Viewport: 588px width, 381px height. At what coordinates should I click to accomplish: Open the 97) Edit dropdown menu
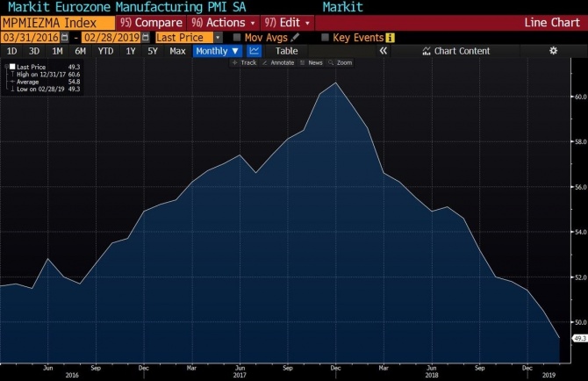point(288,23)
